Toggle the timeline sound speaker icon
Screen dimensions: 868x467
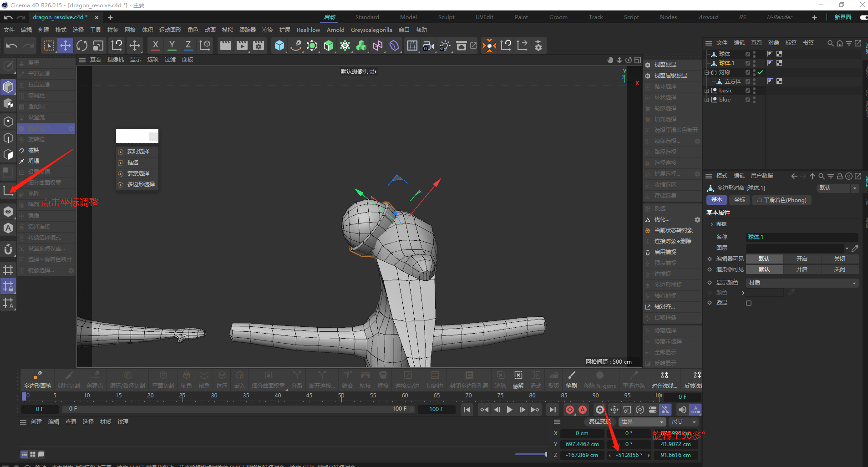[x=682, y=410]
